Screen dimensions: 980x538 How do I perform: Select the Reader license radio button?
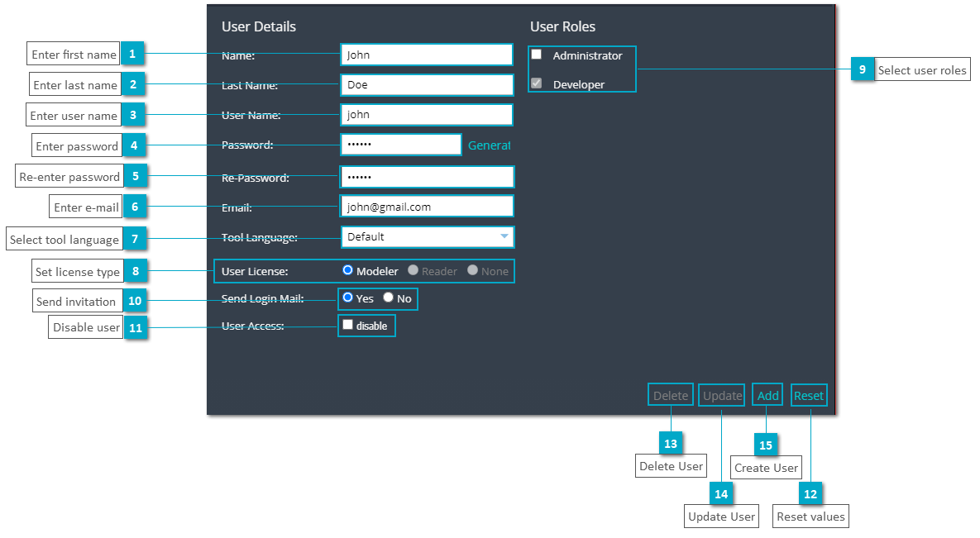[414, 270]
